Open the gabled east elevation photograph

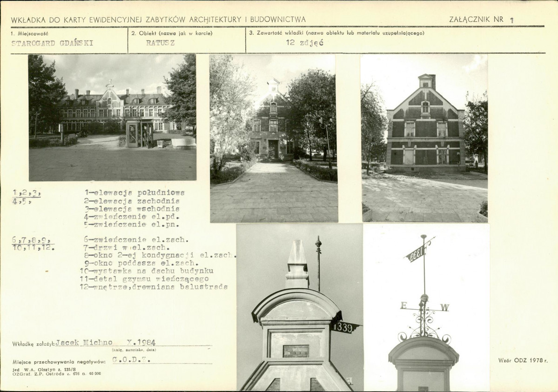(x=424, y=138)
